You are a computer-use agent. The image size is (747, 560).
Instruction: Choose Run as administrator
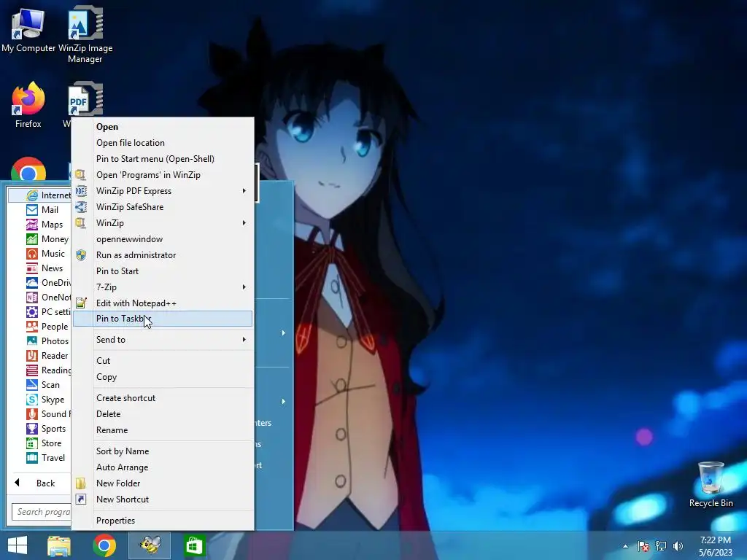tap(163, 255)
